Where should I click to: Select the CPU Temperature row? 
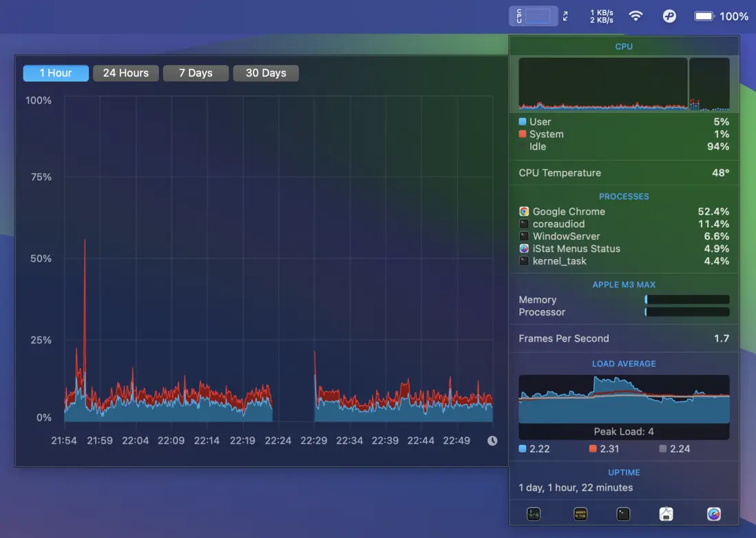[624, 173]
